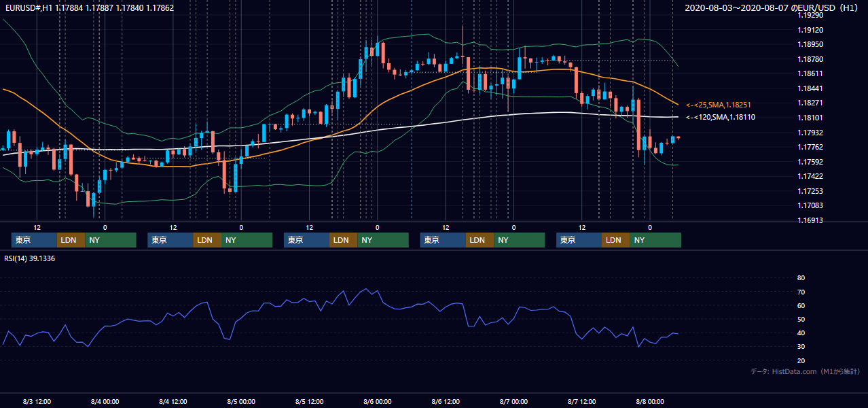Screen dimensions: 868x408
Task: Click price axis value 1.17932
Action: point(810,133)
